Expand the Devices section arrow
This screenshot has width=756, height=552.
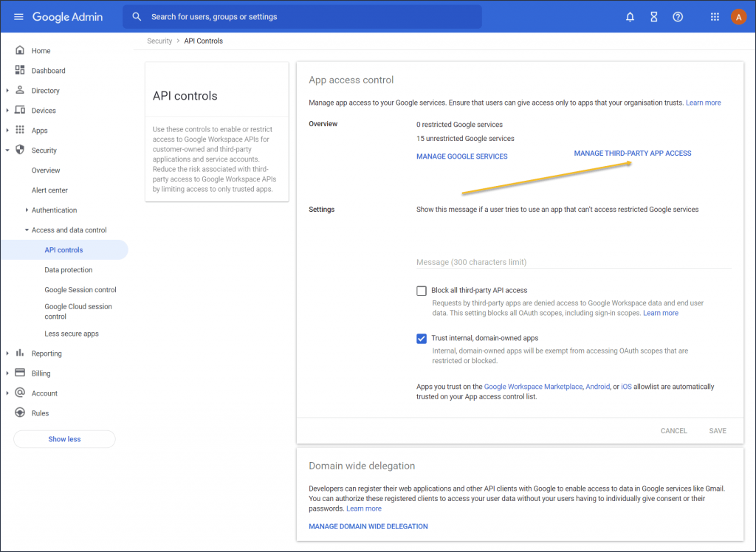(x=7, y=111)
